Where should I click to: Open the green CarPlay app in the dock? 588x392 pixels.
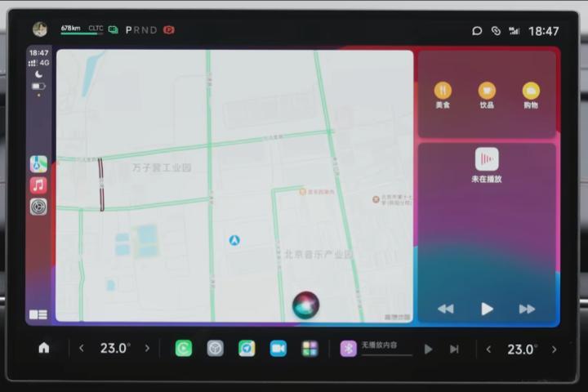pyautogui.click(x=184, y=349)
